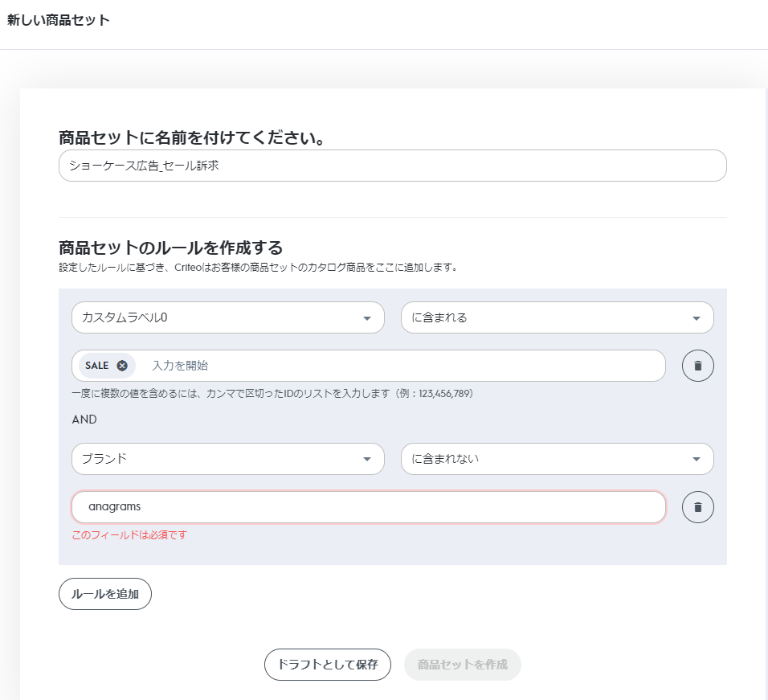Viewport: 768px width, 700px height.
Task: Click the 商品セットに名前を付けてください heading
Action: 191,138
